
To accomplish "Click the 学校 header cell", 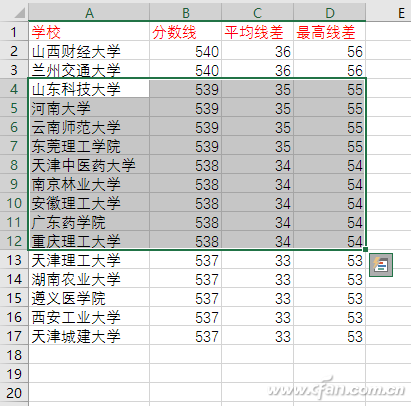I will click(x=89, y=31).
